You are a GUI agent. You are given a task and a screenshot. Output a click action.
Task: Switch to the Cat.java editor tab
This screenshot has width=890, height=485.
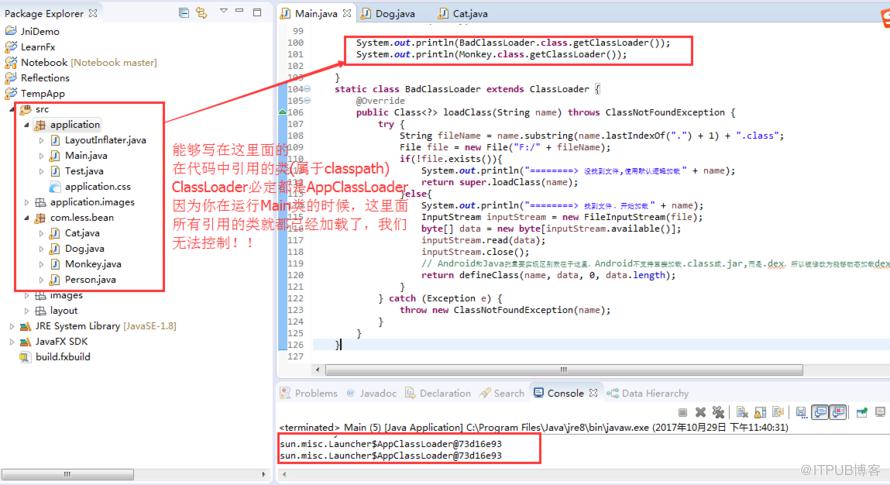coord(463,13)
